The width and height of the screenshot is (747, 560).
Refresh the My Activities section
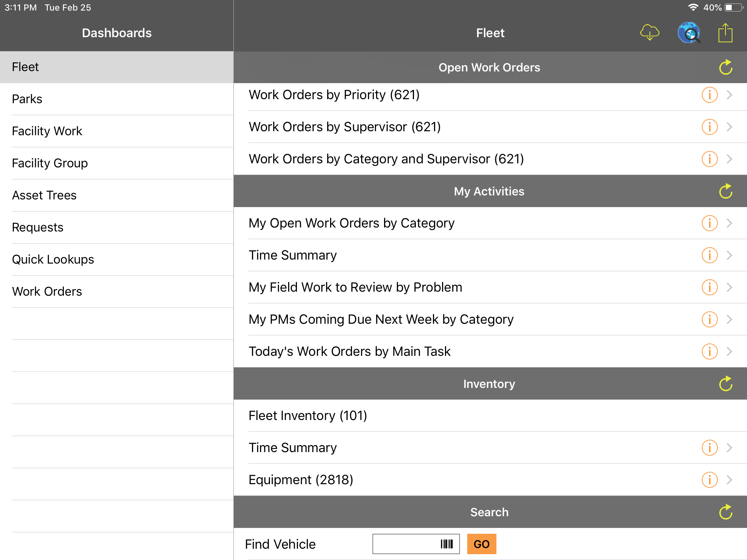point(725,191)
